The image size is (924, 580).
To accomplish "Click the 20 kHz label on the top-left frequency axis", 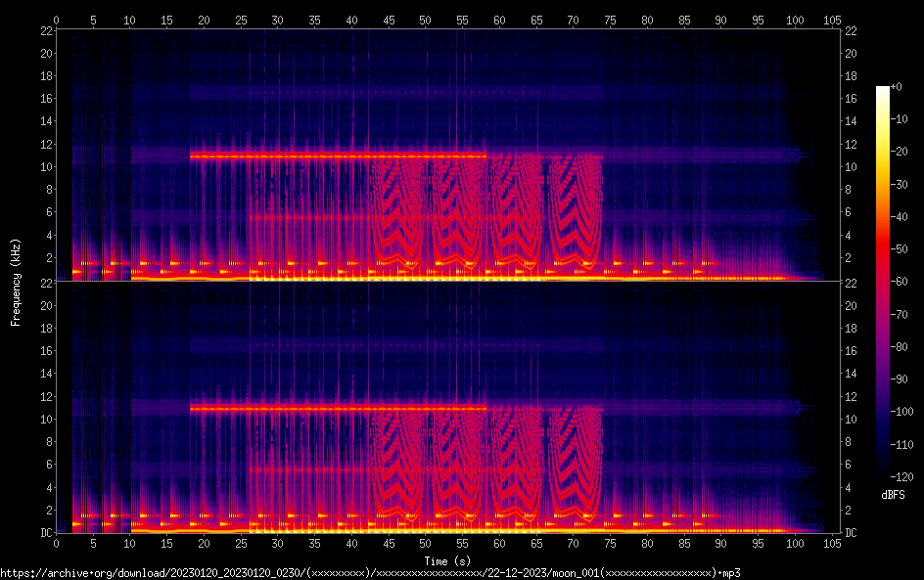I will tap(45, 54).
